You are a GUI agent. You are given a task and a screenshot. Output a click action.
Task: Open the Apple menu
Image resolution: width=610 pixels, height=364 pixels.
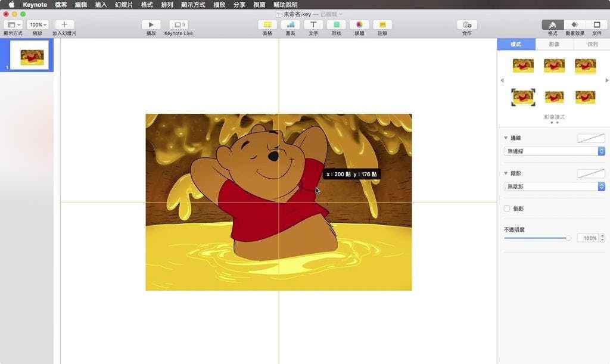point(11,5)
